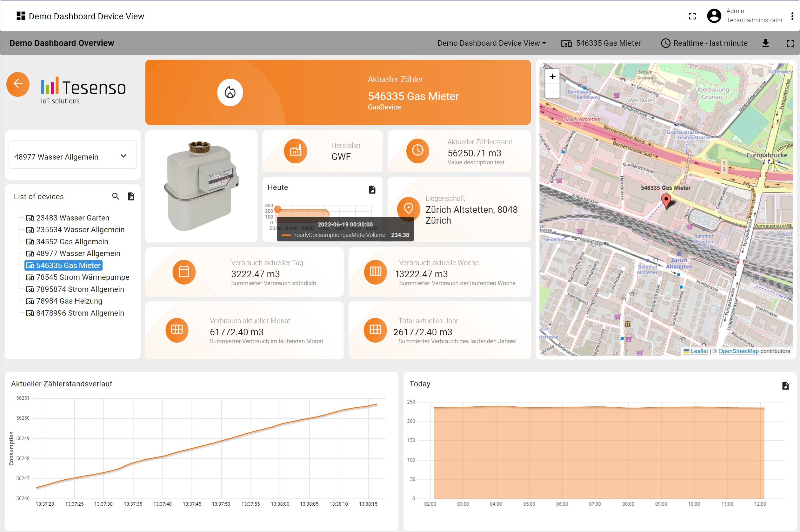Screen dimensions: 800x532
Task: Click the orange back arrow button
Action: [18, 84]
